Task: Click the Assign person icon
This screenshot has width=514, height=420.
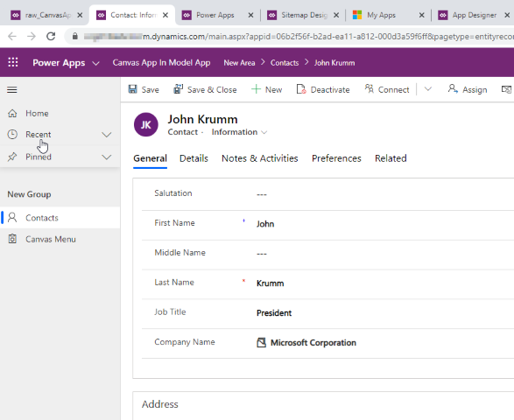Action: tap(453, 88)
